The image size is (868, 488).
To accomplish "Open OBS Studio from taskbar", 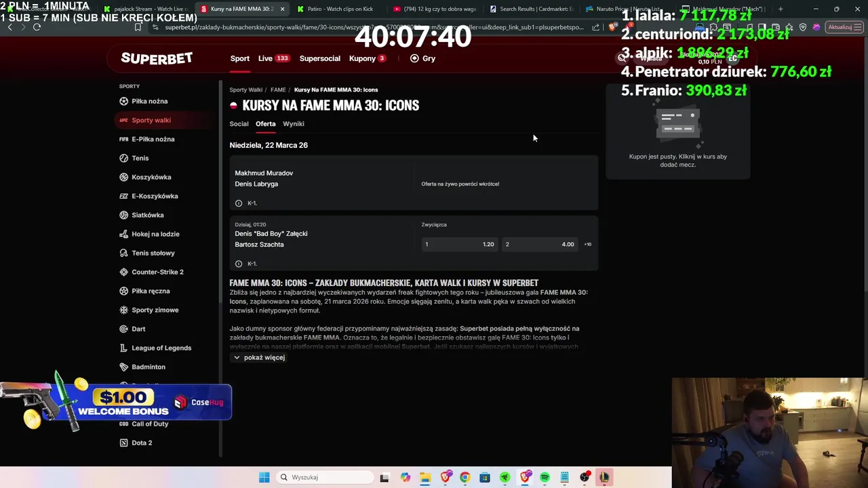I will pos(585,477).
